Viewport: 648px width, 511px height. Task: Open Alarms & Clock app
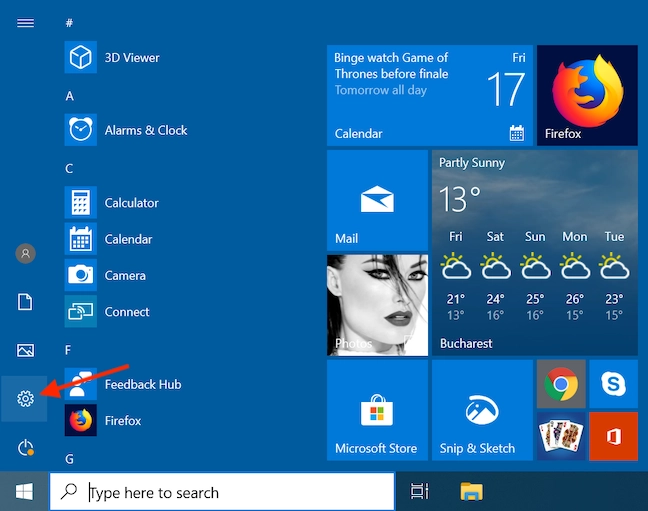click(126, 130)
